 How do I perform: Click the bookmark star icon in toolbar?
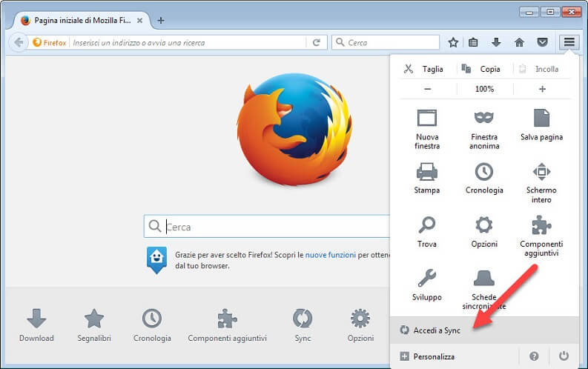pos(453,42)
